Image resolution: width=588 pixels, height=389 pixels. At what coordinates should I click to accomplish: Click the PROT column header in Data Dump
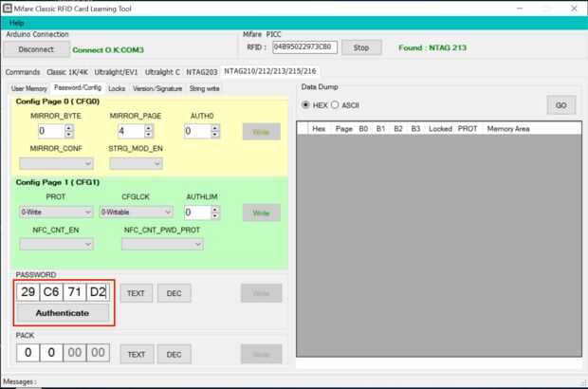[x=468, y=129]
